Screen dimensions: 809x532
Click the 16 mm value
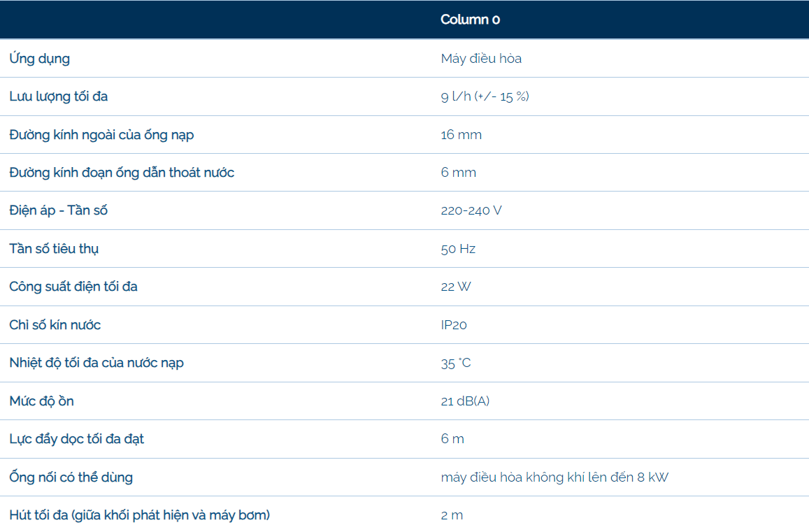click(x=461, y=135)
